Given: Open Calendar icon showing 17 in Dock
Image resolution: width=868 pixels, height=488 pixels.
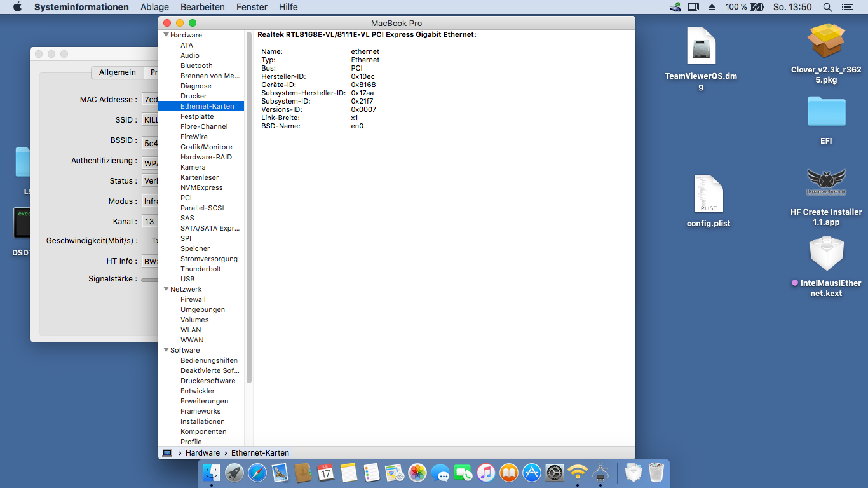Looking at the screenshot, I should 326,473.
